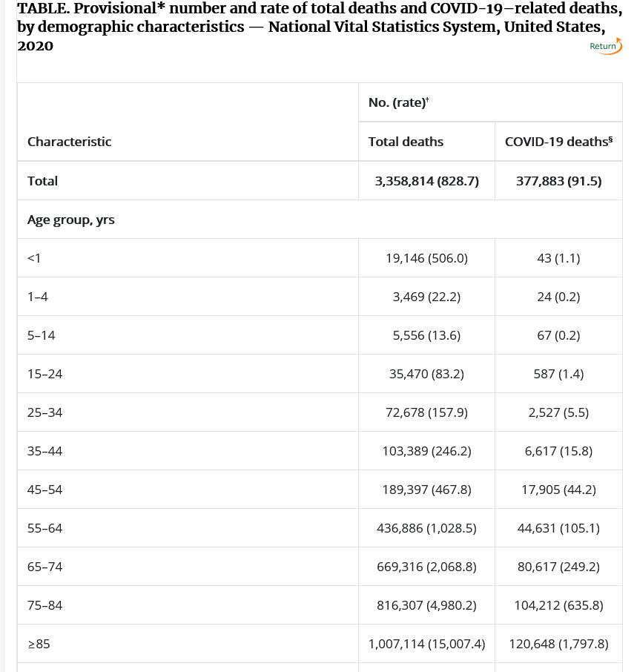Click the COVID-19 total 377,883 (91.5)

pos(558,181)
